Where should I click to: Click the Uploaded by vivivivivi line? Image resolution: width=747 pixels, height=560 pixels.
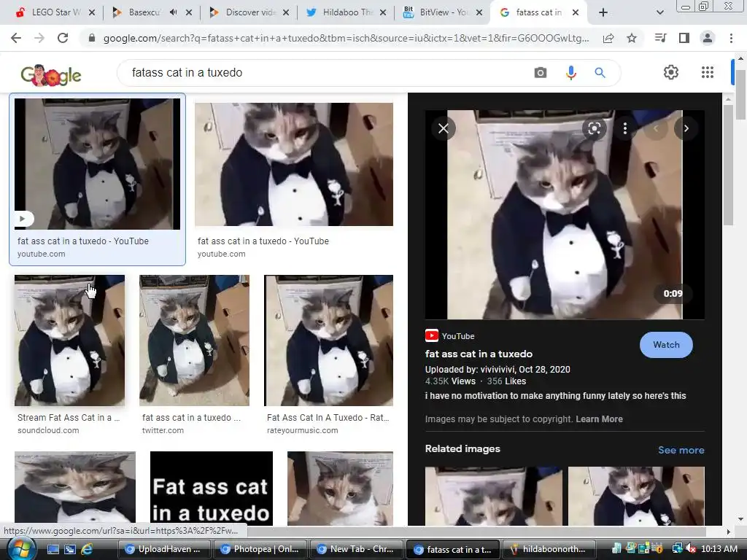pyautogui.click(x=498, y=370)
